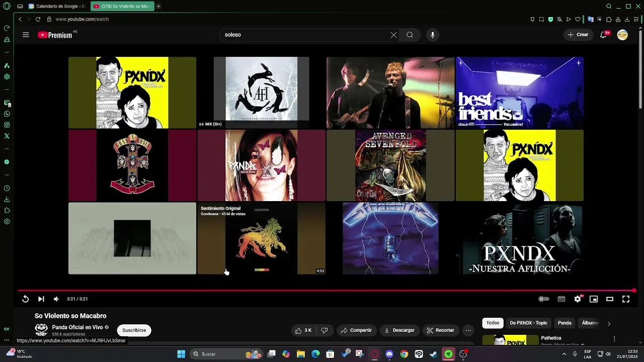
Task: Play the Avenged Sevenfold City of Evil thumbnail
Action: (390, 165)
